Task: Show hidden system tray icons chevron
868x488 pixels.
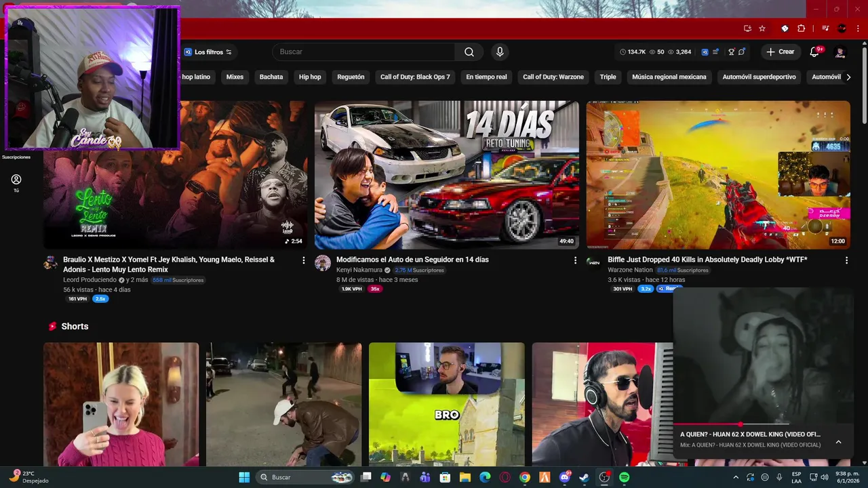Action: coord(736,477)
